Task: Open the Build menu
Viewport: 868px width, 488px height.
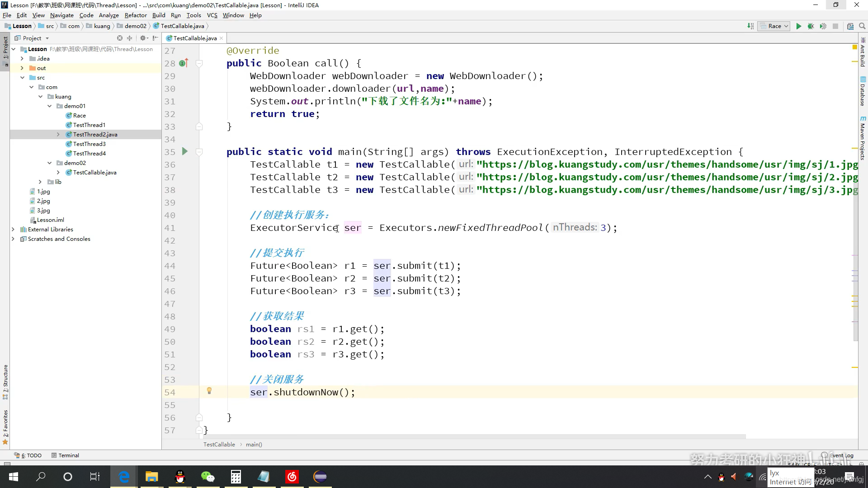Action: click(x=159, y=15)
